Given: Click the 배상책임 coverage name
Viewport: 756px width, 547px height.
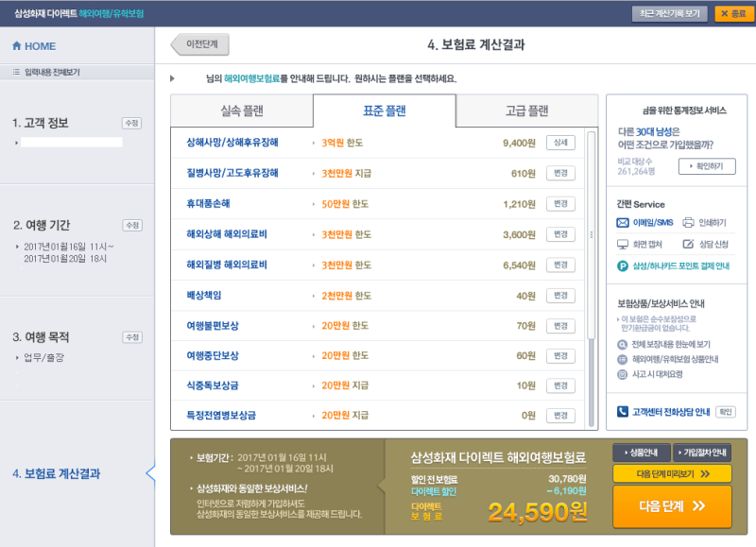Looking at the screenshot, I should coord(204,296).
